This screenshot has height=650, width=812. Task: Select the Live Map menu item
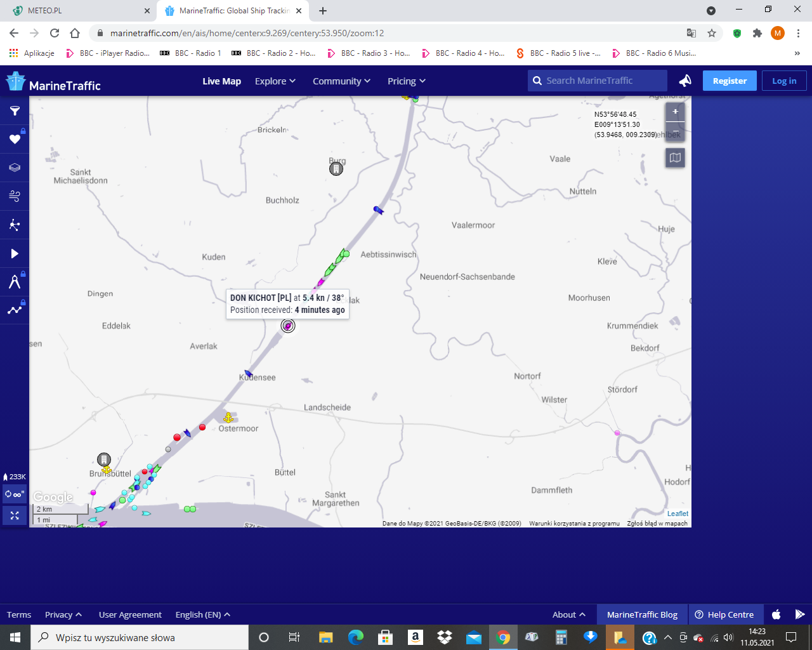click(x=221, y=81)
